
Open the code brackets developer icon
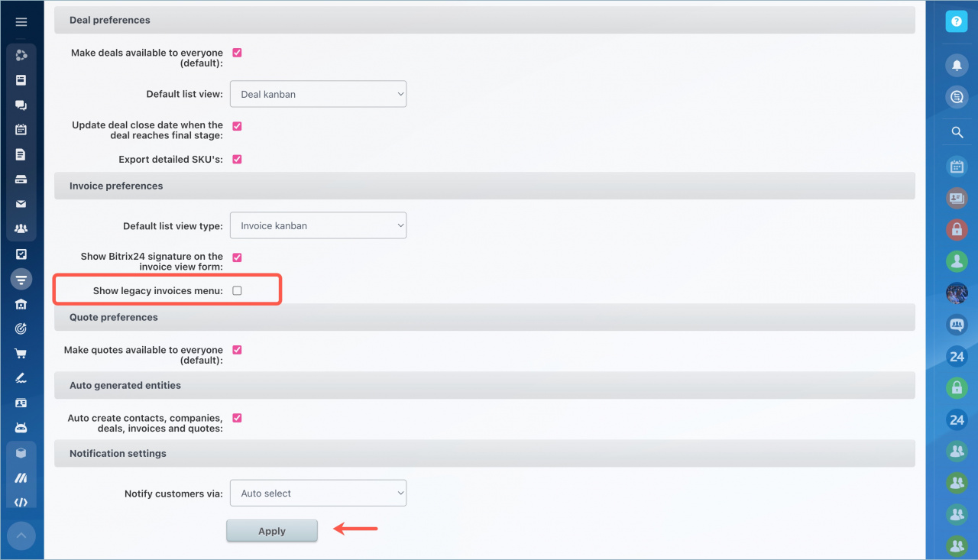(21, 502)
